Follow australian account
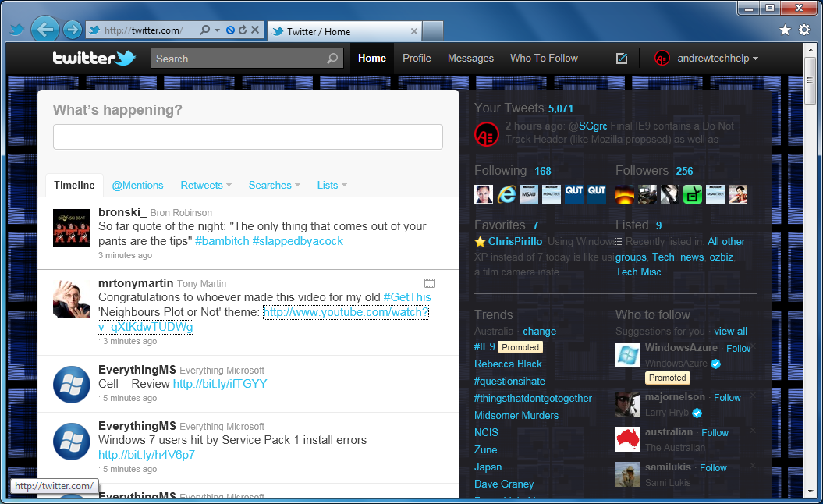This screenshot has height=504, width=823. click(715, 433)
